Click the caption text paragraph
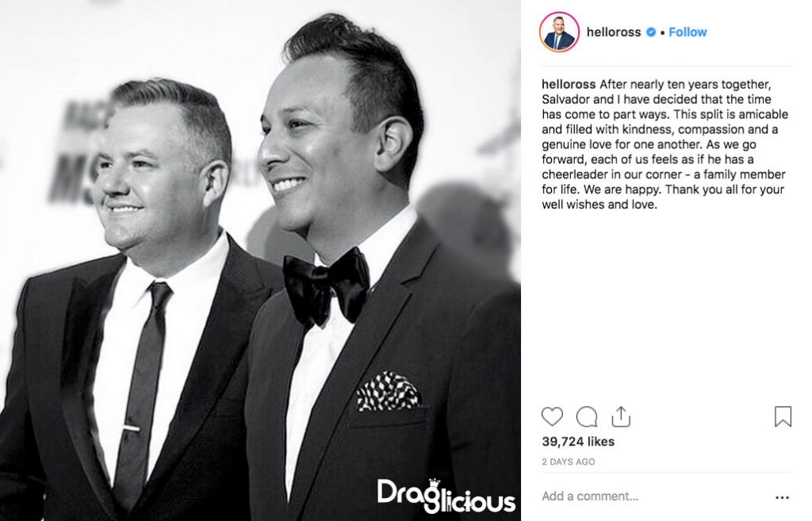Screen dimensions: 812x521 tap(665, 144)
